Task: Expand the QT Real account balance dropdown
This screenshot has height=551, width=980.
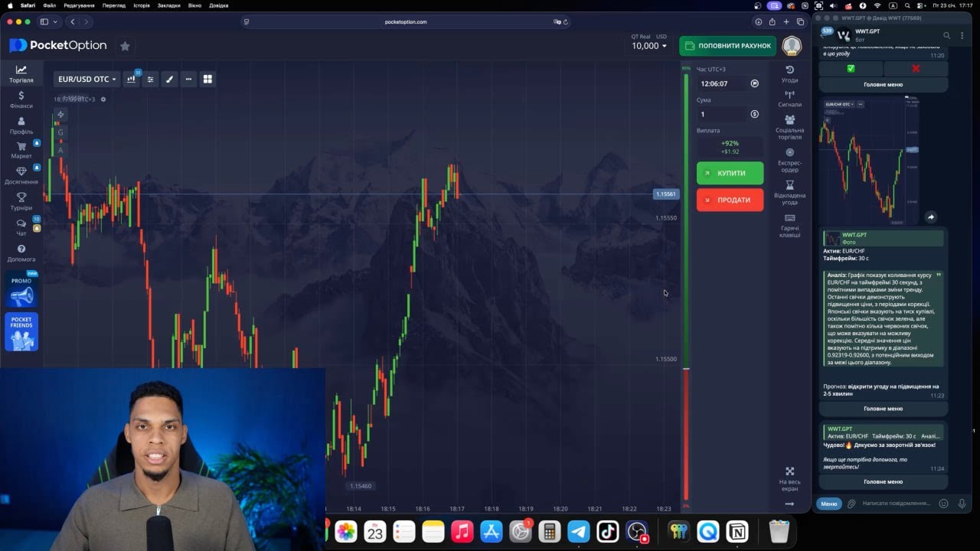Action: (648, 42)
